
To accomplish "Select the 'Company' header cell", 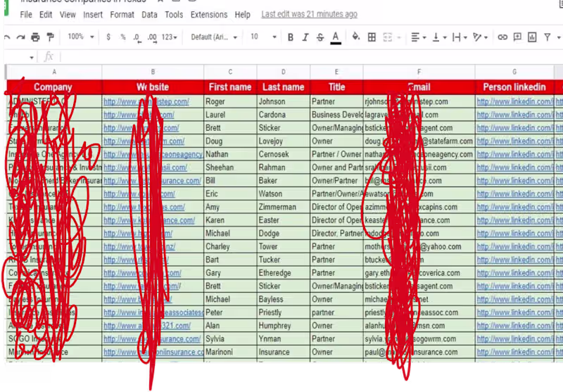I will pos(54,87).
